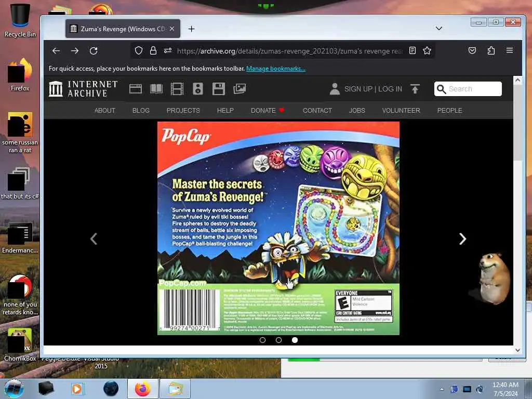Select third carousel dot indicator

(295, 340)
